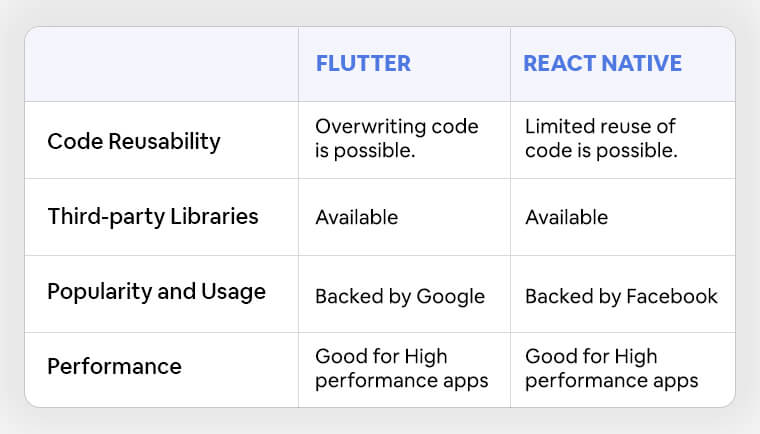Click the FLUTTER column header
The image size is (760, 434).
(363, 63)
